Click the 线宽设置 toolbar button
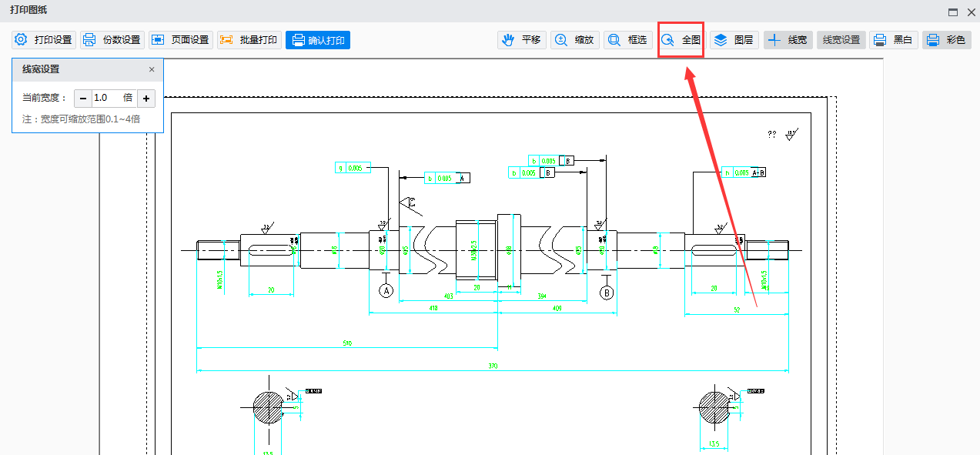 click(841, 40)
